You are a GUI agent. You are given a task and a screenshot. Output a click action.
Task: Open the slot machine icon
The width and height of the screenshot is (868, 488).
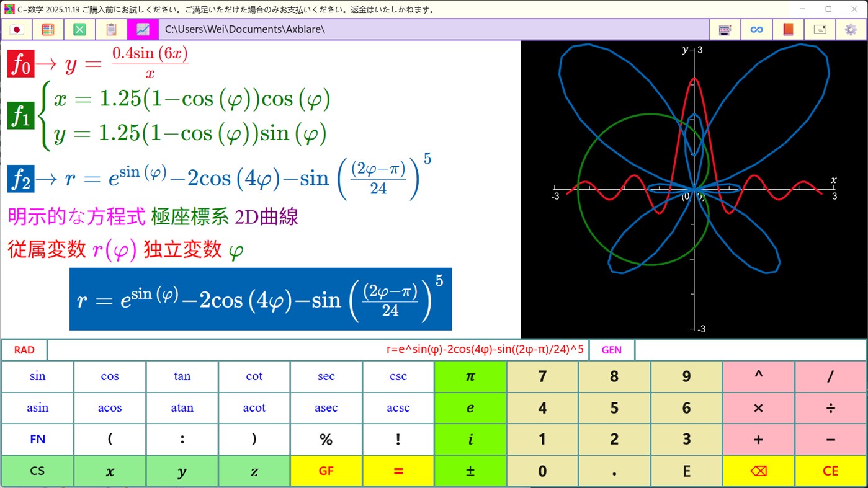[725, 29]
